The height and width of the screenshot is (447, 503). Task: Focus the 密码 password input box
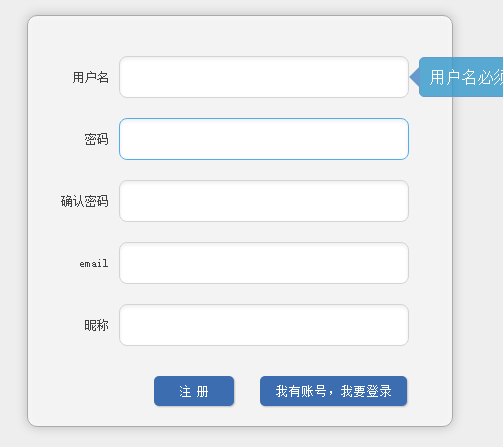pyautogui.click(x=264, y=139)
